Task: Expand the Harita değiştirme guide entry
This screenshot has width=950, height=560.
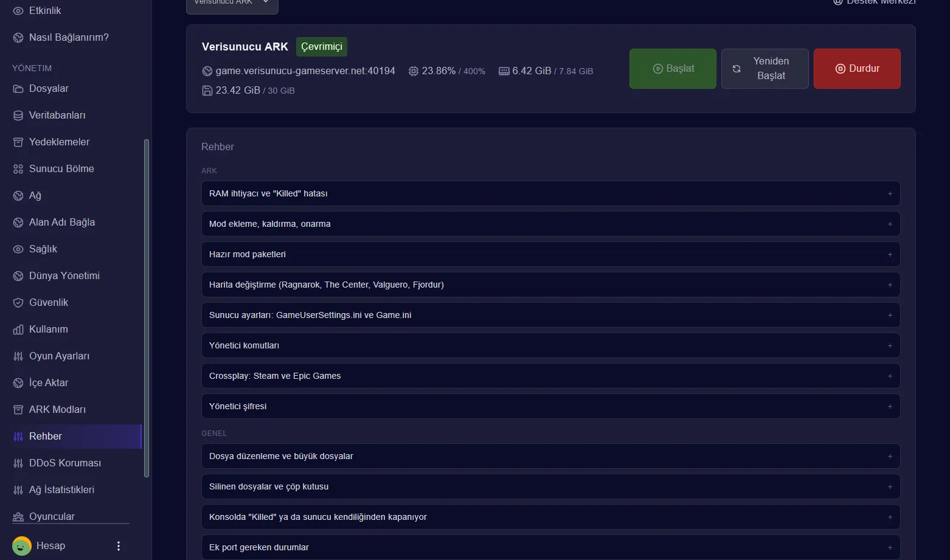Action: point(551,285)
